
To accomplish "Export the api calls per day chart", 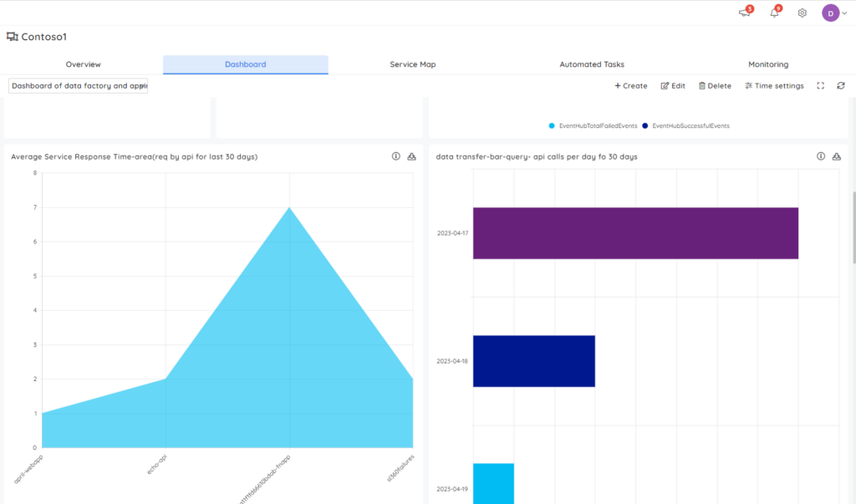I will 836,155.
